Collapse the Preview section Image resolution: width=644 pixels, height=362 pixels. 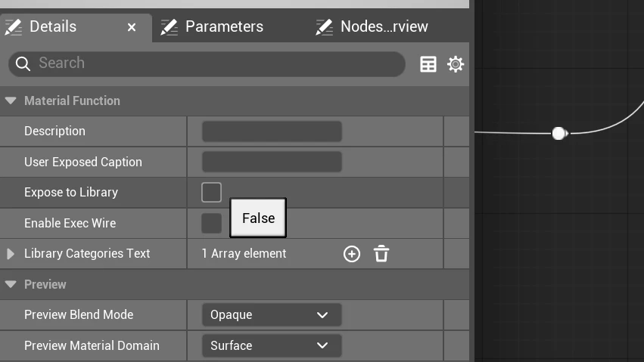pyautogui.click(x=11, y=284)
